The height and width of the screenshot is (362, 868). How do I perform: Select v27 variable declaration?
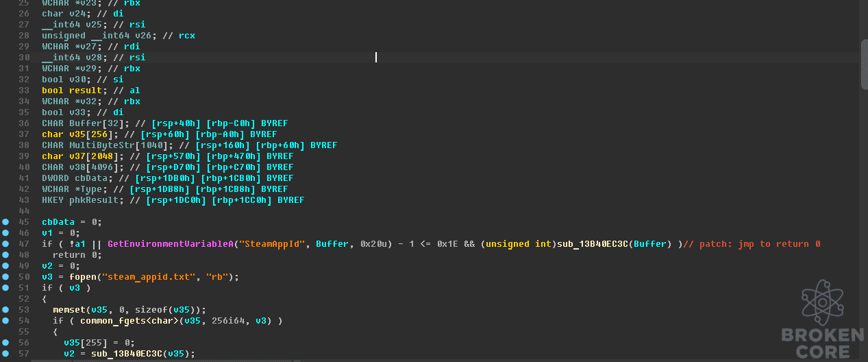[x=88, y=47]
